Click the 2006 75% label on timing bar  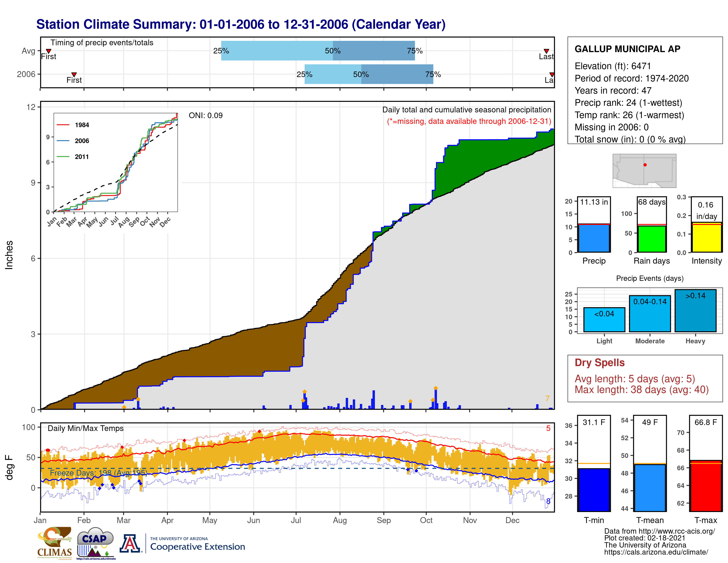tap(433, 74)
